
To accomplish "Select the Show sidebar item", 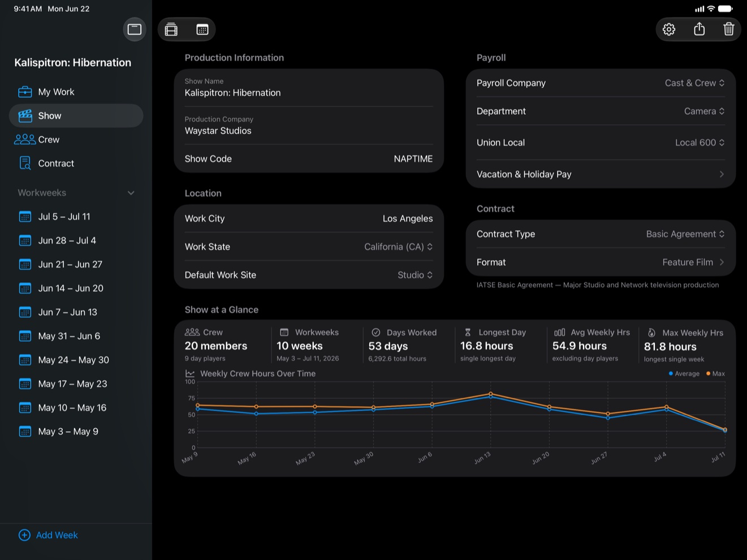I will (76, 115).
